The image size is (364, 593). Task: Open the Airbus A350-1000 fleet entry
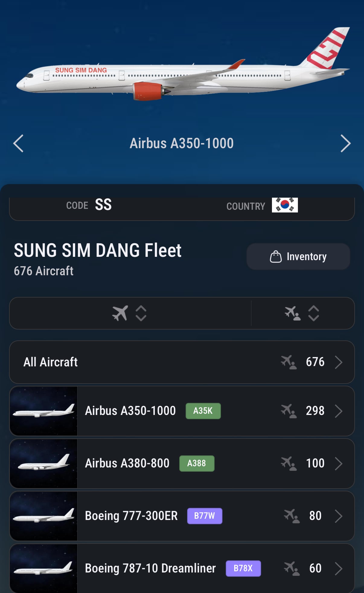182,411
